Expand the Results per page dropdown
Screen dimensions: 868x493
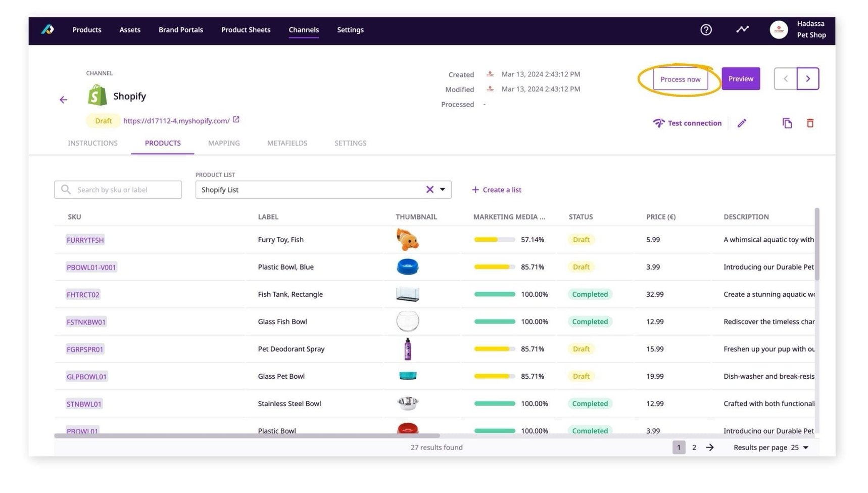[805, 447]
